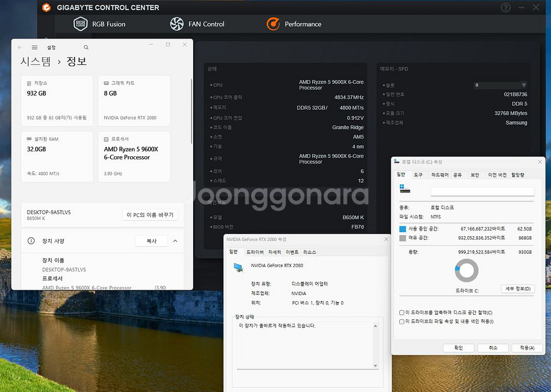This screenshot has width=551, height=392.
Task: Click the orange Performance gauge icon
Action: [273, 24]
